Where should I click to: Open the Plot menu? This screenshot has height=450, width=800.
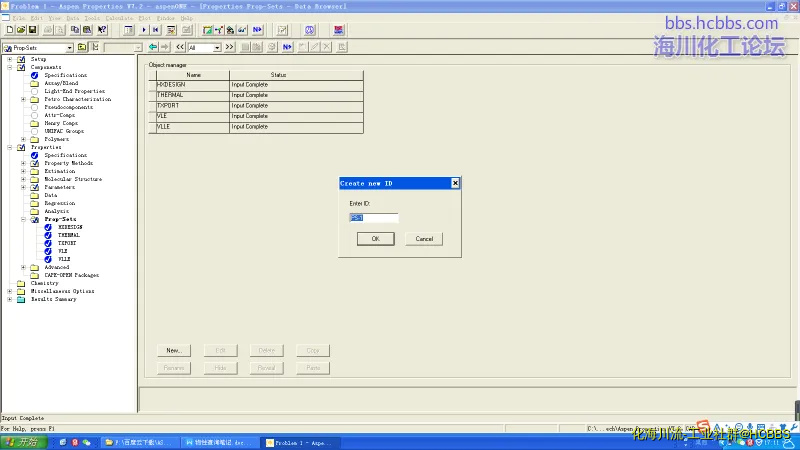[x=145, y=18]
